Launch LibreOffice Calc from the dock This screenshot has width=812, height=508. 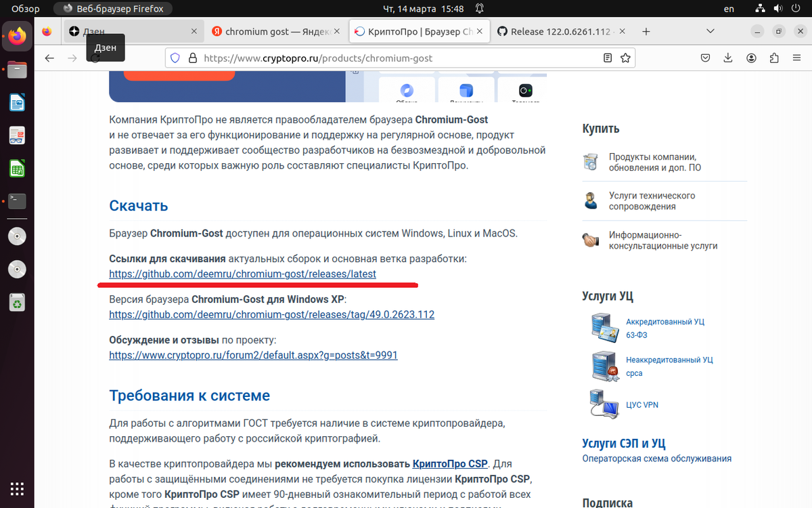(x=17, y=168)
